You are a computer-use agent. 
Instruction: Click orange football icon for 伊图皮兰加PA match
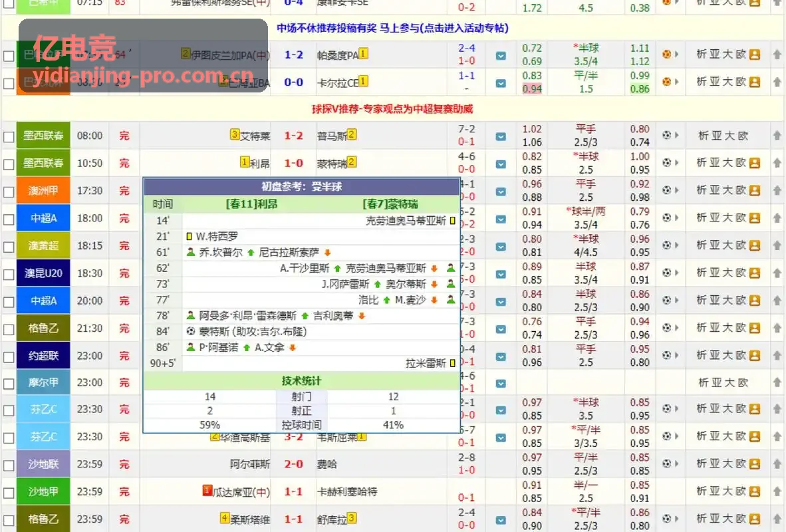pyautogui.click(x=667, y=54)
